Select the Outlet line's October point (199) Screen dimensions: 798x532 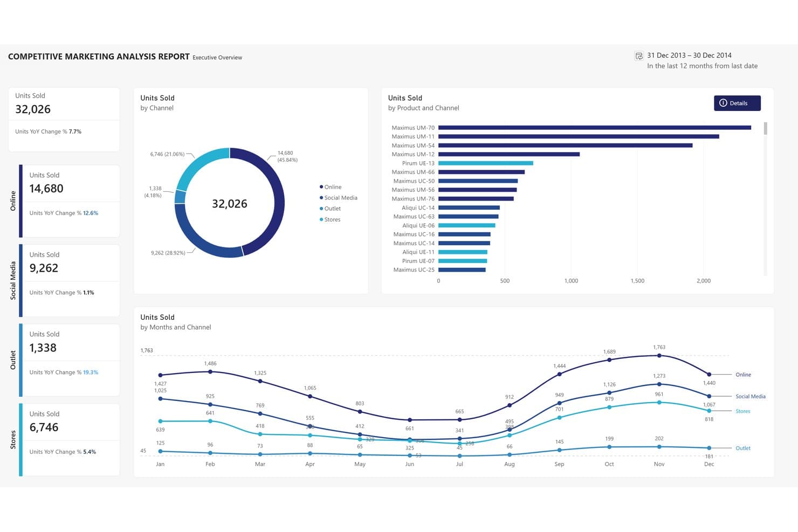click(x=609, y=447)
